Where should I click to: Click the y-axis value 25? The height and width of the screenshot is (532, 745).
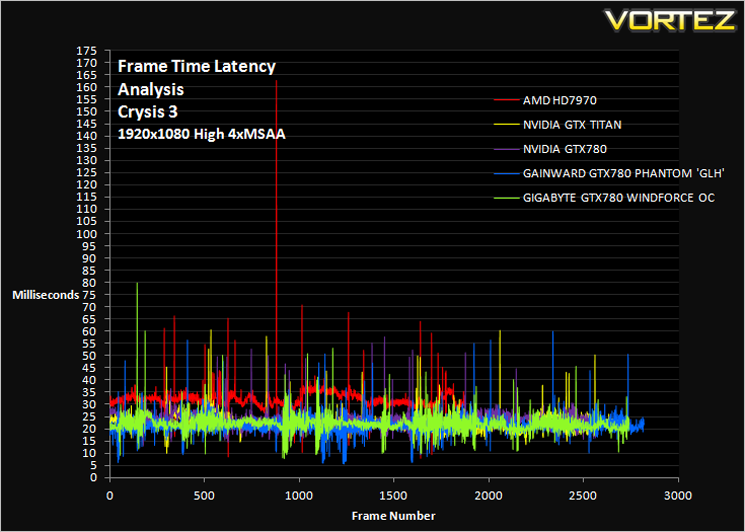(x=90, y=417)
